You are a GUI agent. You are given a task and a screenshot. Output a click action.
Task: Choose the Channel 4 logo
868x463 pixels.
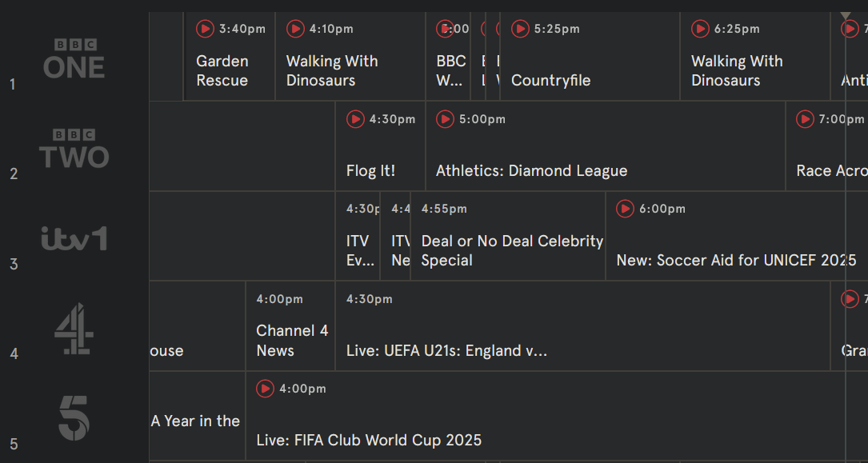pyautogui.click(x=74, y=329)
